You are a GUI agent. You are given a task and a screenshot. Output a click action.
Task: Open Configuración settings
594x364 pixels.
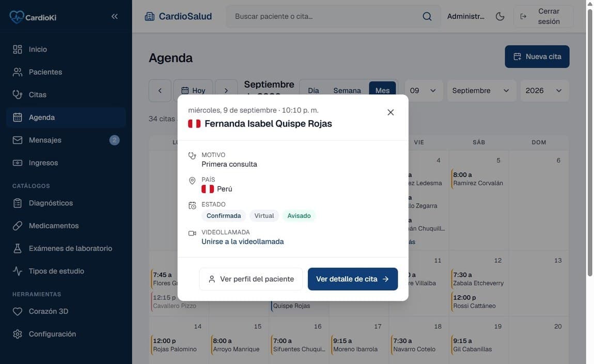pyautogui.click(x=66, y=334)
